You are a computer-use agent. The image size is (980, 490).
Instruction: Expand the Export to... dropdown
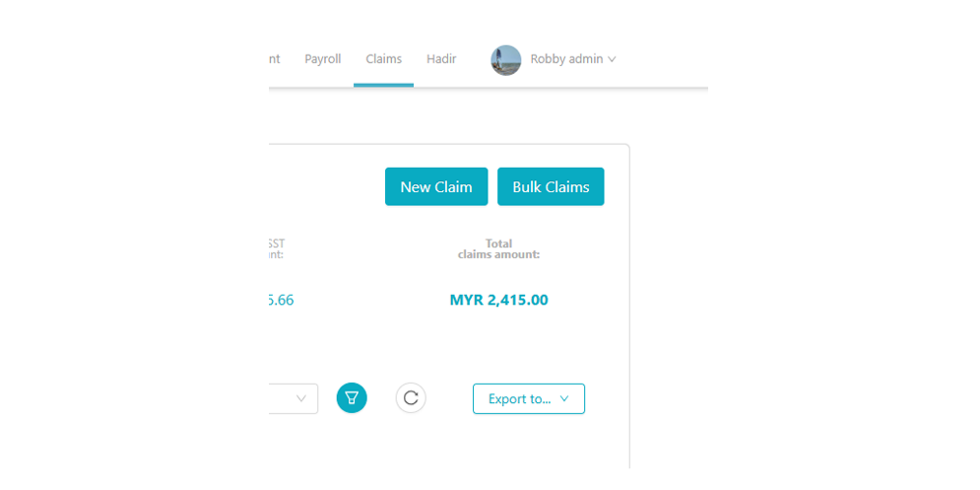click(528, 399)
